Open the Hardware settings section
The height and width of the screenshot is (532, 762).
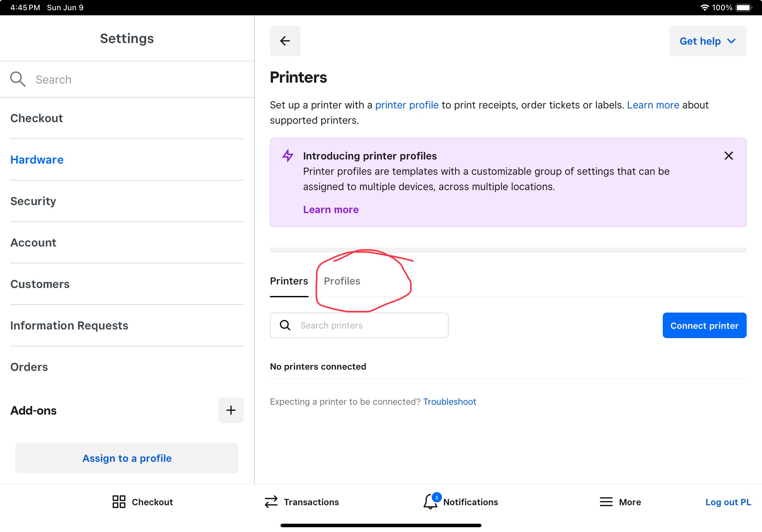pos(37,159)
